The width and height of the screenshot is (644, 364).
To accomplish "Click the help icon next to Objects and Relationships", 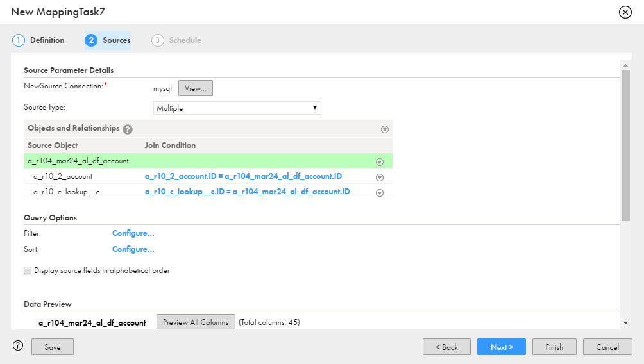I will [128, 129].
